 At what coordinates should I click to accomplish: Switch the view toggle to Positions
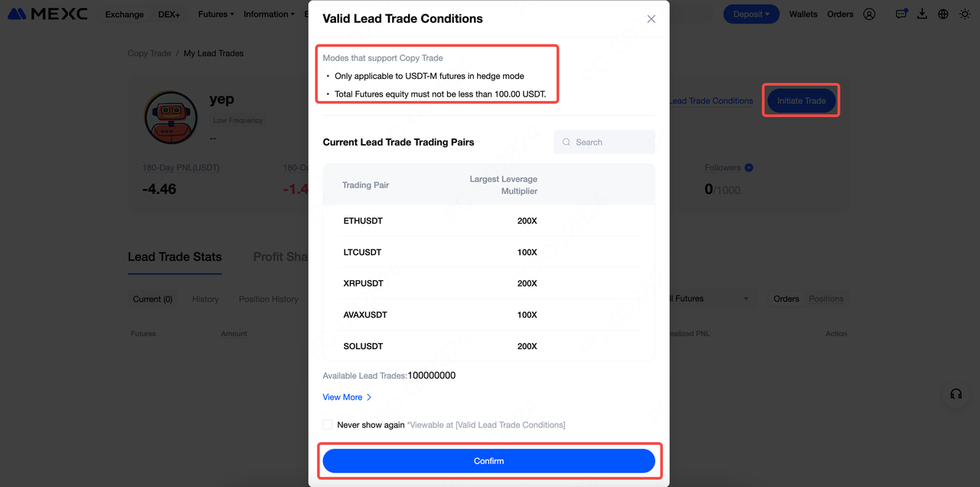pos(826,299)
